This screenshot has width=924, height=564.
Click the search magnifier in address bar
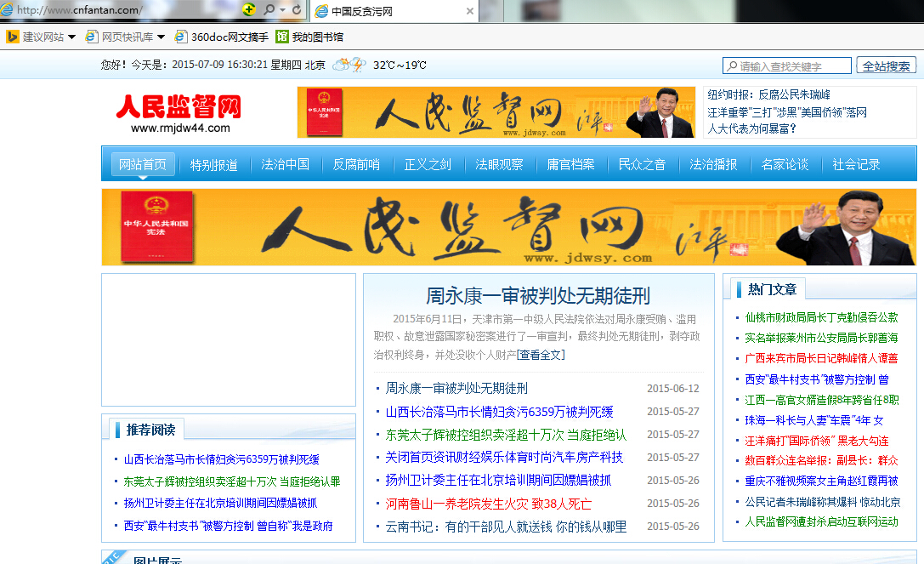[x=269, y=10]
